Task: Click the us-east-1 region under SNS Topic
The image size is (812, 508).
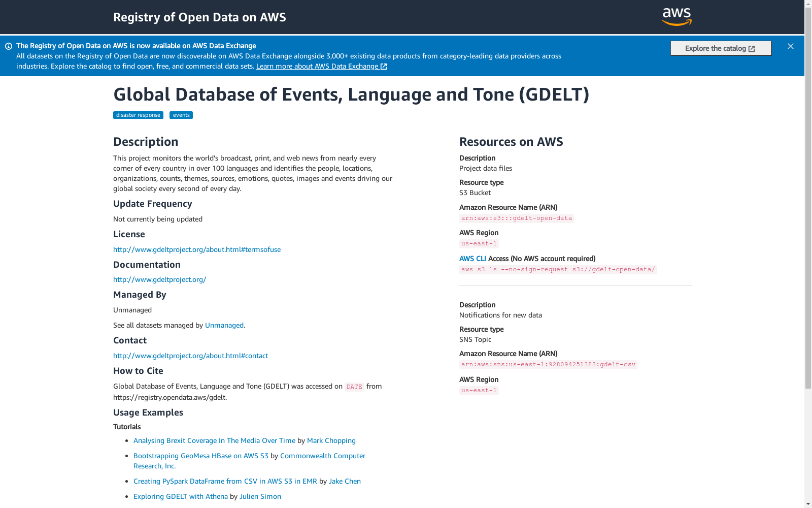Action: (x=479, y=391)
